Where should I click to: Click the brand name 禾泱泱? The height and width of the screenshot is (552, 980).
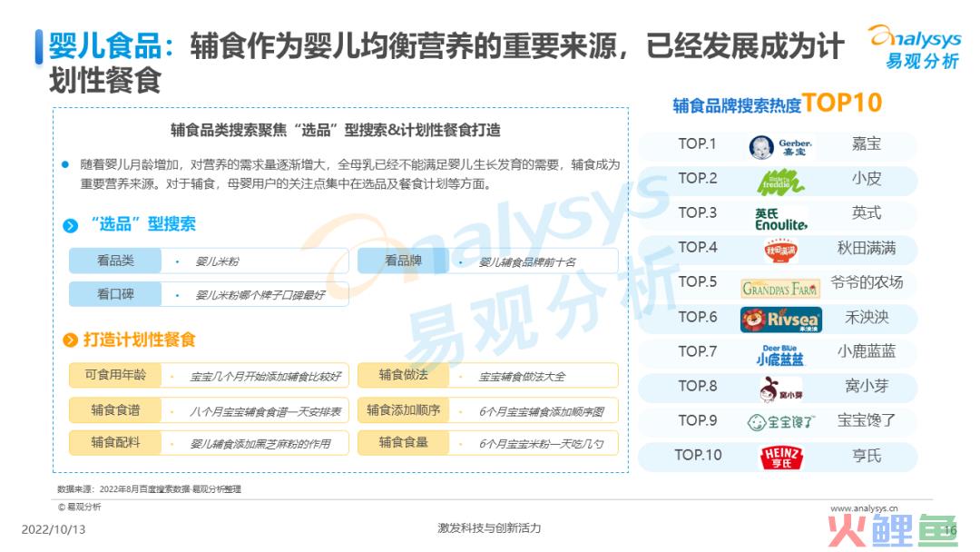[x=867, y=318]
